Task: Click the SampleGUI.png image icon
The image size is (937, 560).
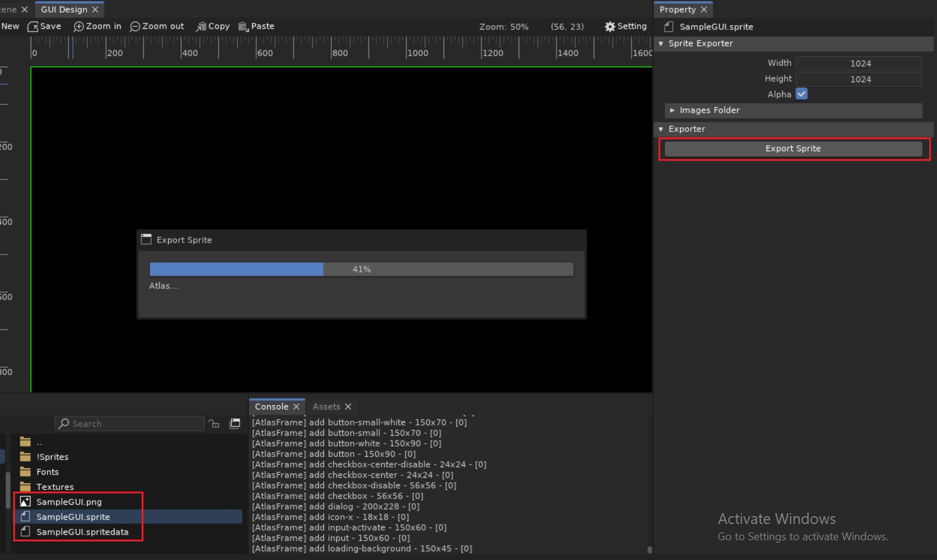Action: tap(25, 501)
